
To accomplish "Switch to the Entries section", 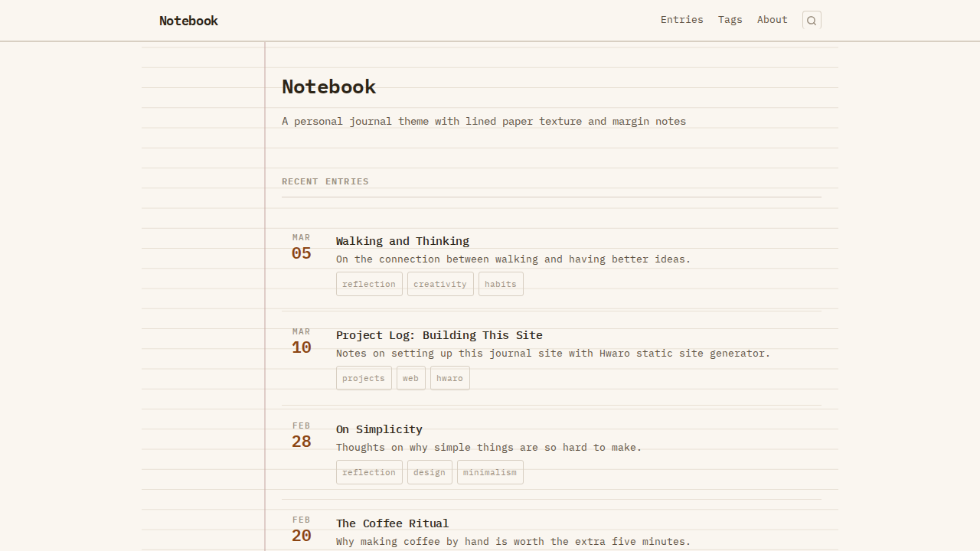I will click(681, 19).
